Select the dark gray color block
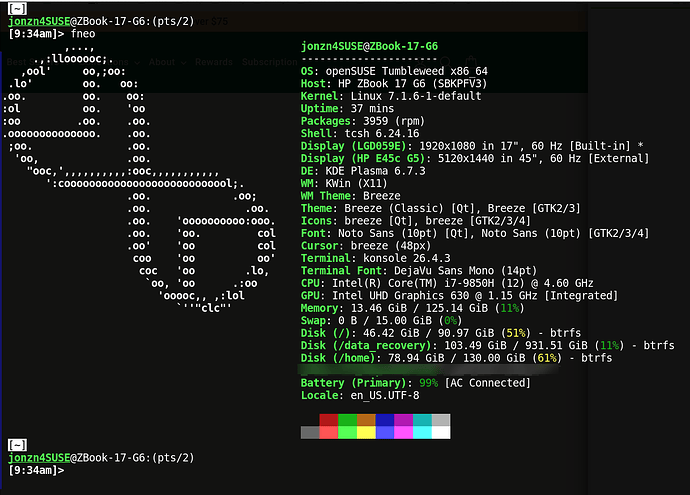 [x=310, y=433]
